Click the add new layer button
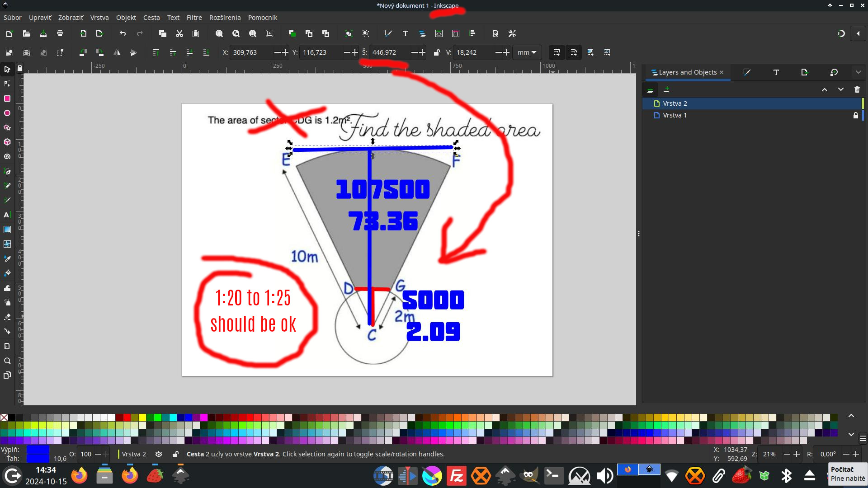Viewport: 868px width, 488px height. pos(666,89)
